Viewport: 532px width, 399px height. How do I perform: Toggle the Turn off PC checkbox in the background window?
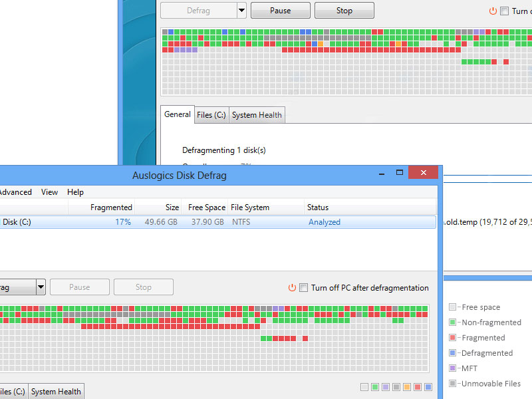coord(505,11)
